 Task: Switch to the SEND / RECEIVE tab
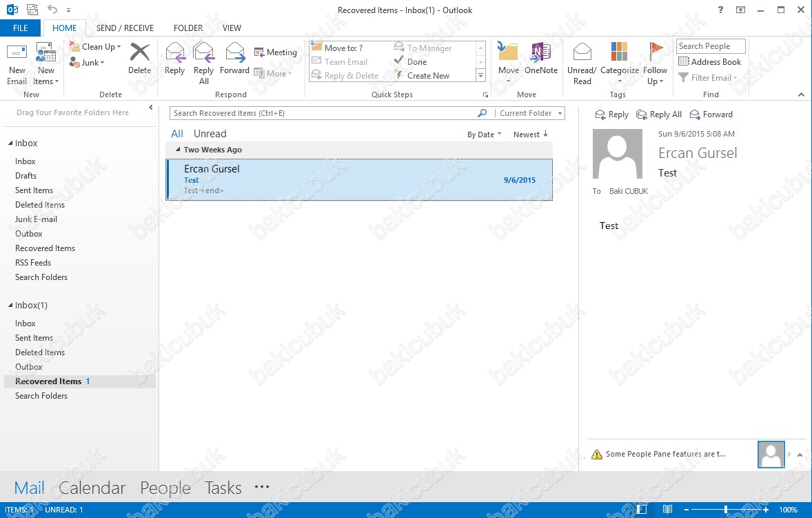pos(125,28)
